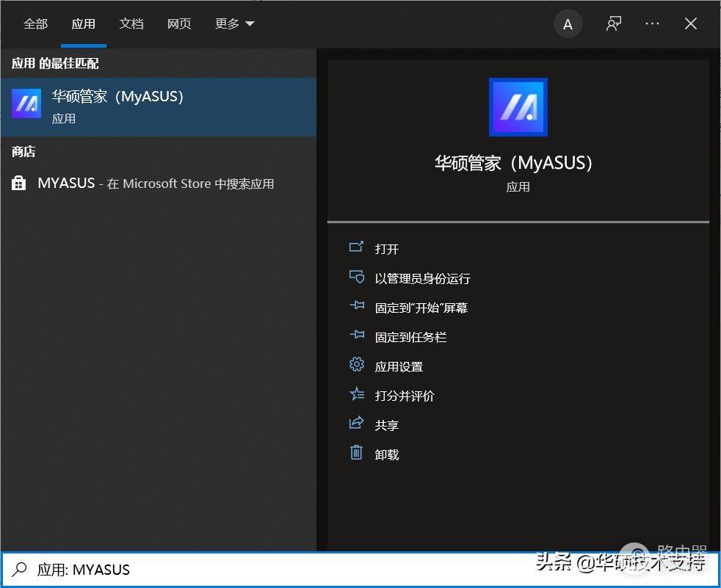Open 应用设置

coord(399,367)
